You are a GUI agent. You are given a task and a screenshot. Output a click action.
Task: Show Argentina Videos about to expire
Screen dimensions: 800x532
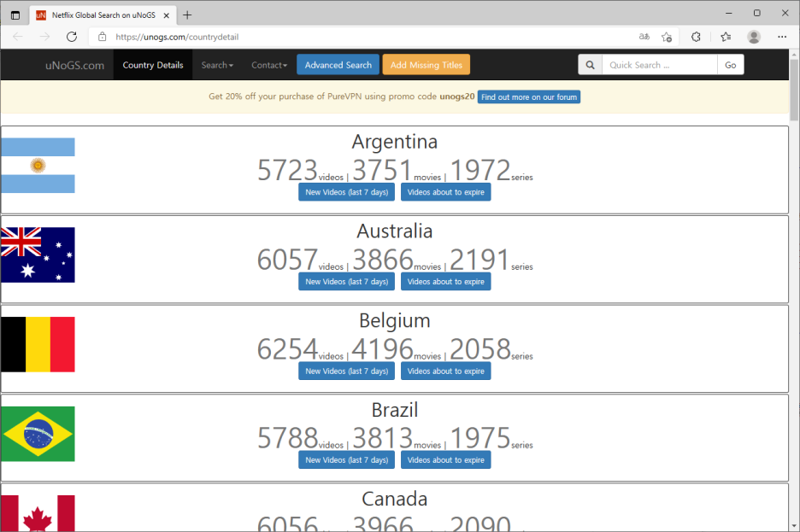pyautogui.click(x=446, y=192)
